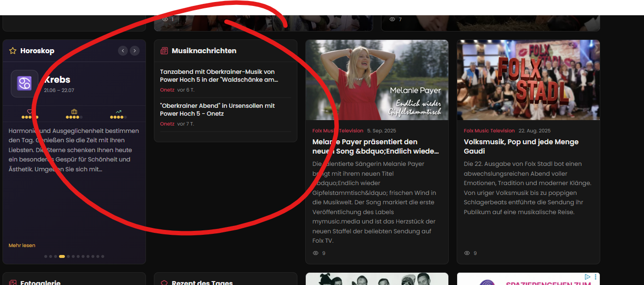644x285 pixels.
Task: Click Onetz source labeled vor 7 T.
Action: [167, 124]
